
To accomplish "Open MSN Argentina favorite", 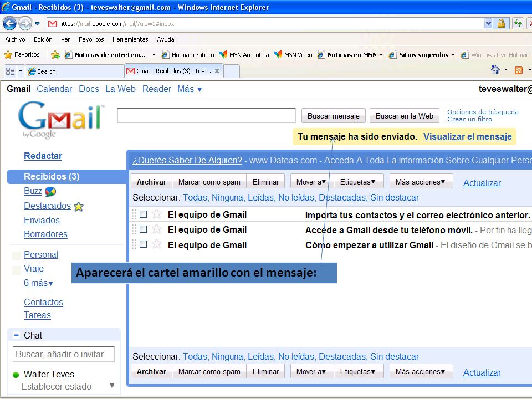I will pyautogui.click(x=244, y=55).
